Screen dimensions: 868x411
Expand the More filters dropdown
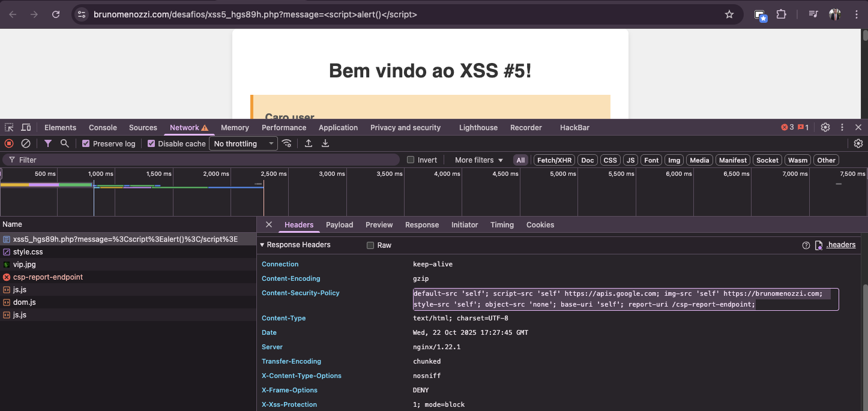pos(478,160)
